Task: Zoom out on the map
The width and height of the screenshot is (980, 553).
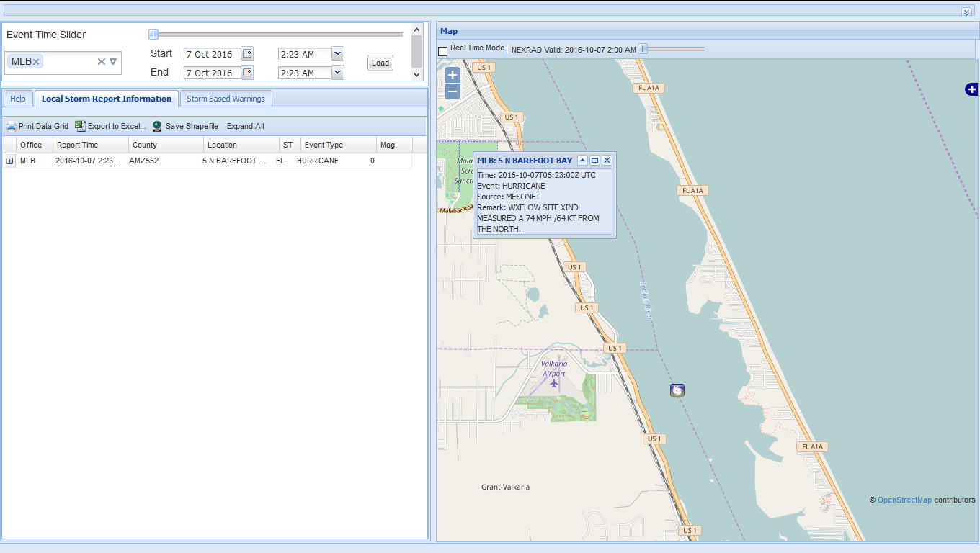Action: [x=453, y=91]
